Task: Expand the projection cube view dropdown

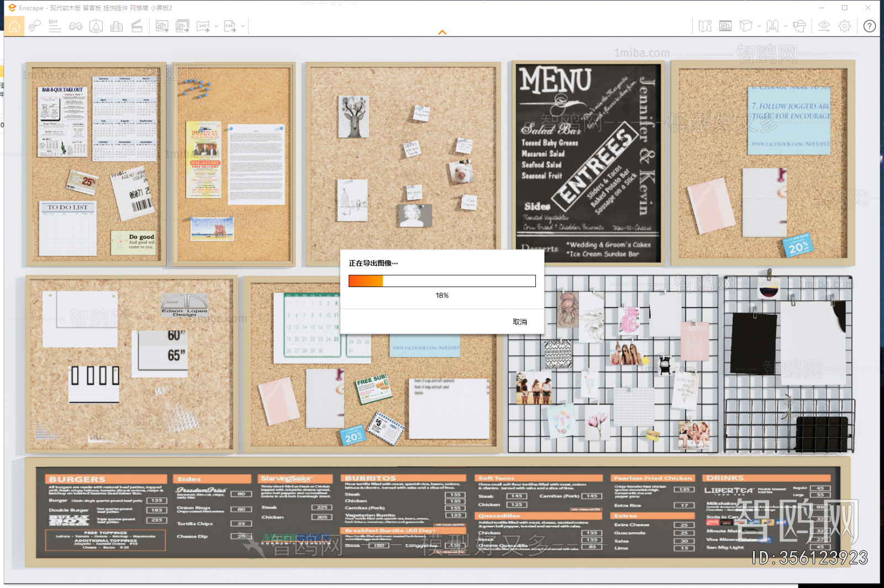Action: (759, 26)
